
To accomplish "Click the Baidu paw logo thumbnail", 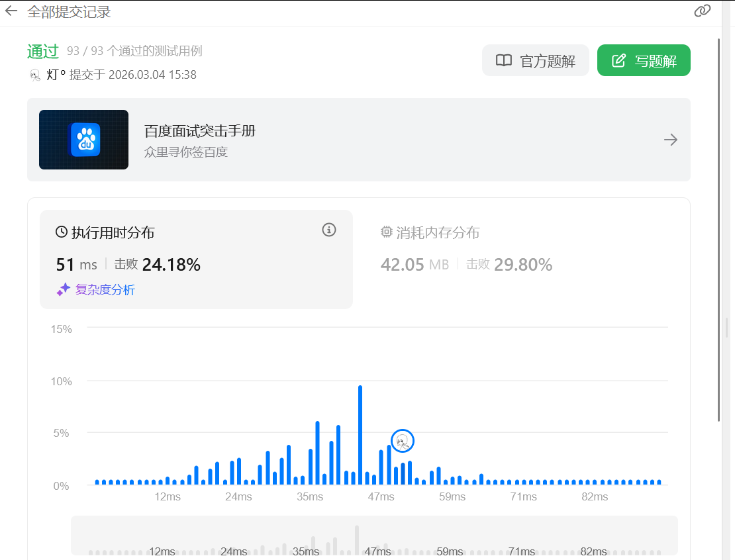I will click(84, 140).
